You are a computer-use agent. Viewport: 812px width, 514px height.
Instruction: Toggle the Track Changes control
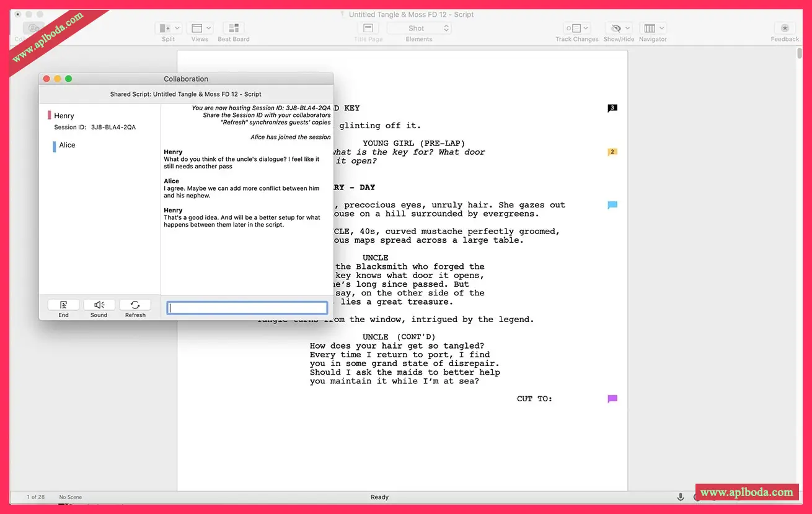573,28
